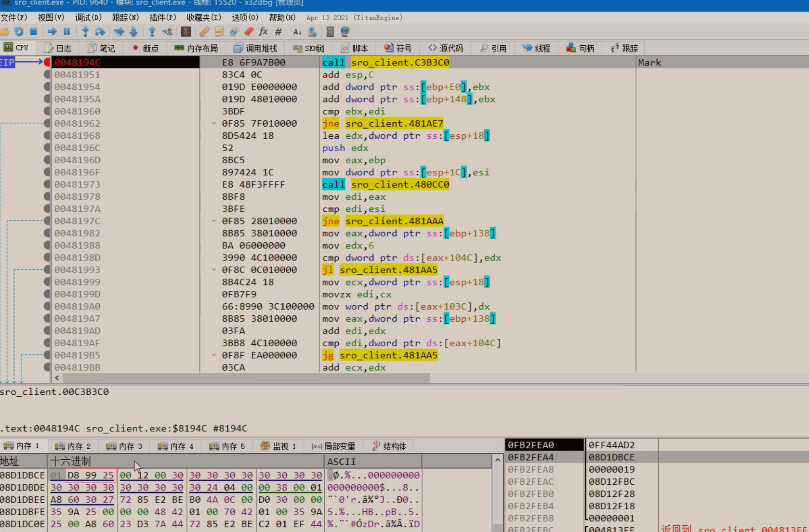
Task: Click the globe toolbar icon
Action: 345,32
